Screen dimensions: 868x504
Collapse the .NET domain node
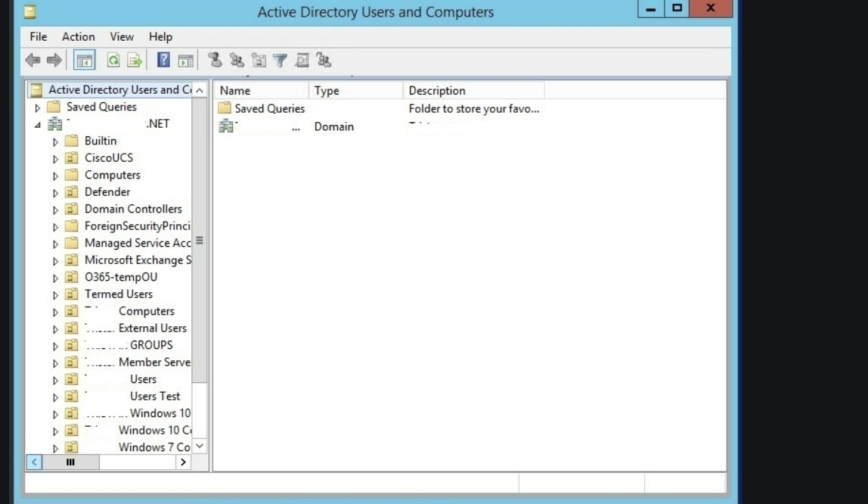(38, 125)
